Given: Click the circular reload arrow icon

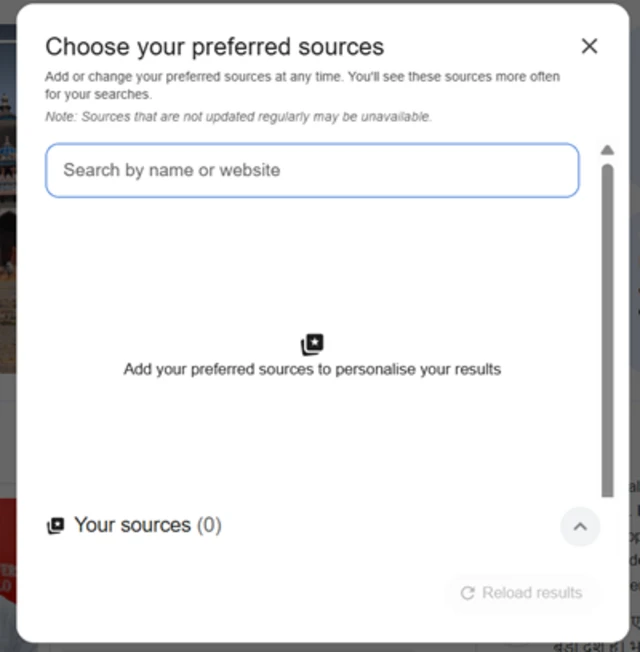Looking at the screenshot, I should point(467,593).
